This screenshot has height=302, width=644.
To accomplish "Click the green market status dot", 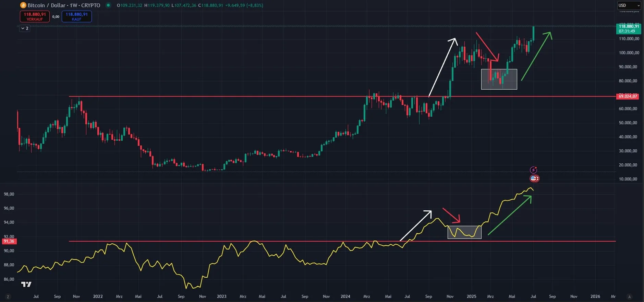I will [x=108, y=5].
